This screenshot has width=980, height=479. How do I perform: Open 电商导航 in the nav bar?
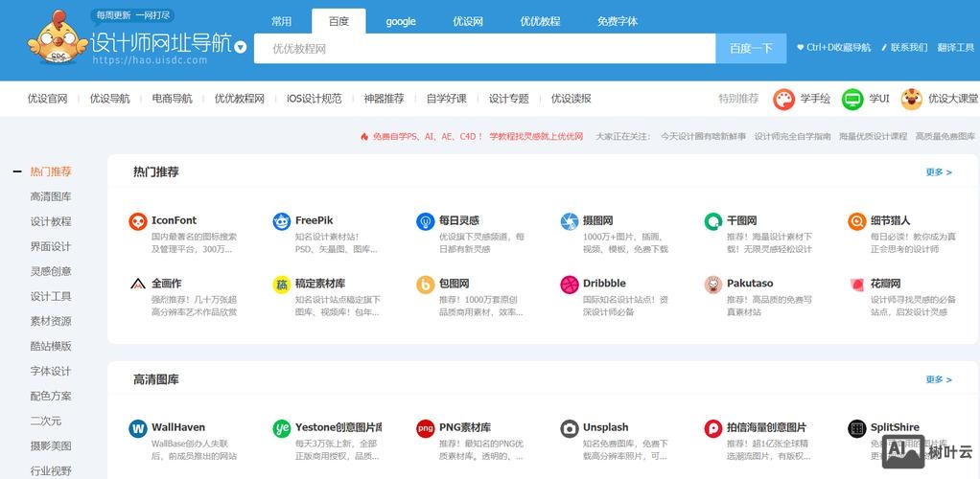[x=172, y=99]
